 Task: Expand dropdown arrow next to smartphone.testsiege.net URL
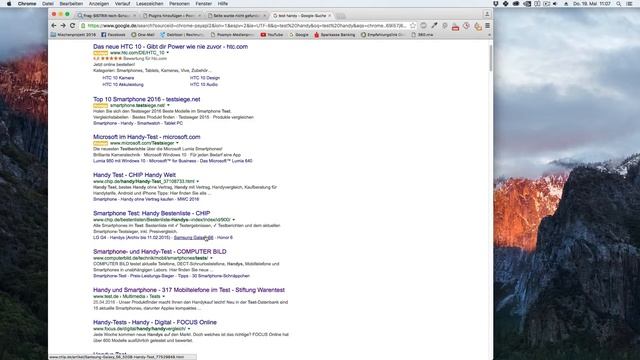point(168,105)
